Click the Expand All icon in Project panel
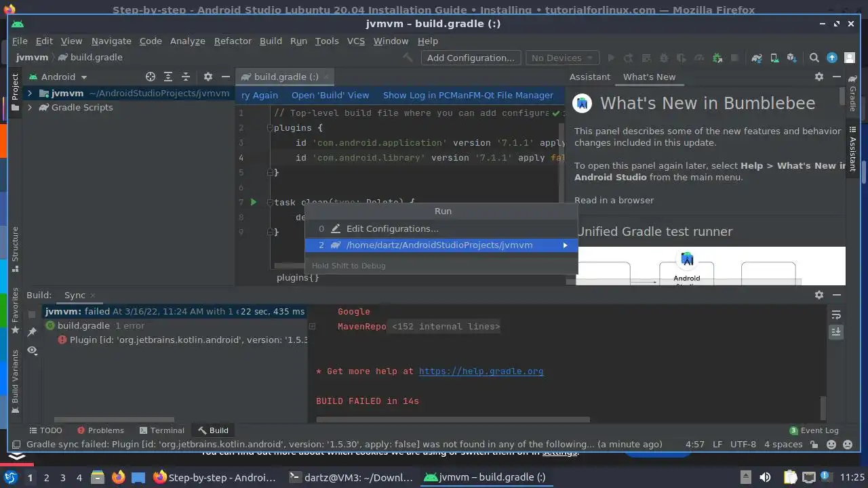 click(x=168, y=77)
